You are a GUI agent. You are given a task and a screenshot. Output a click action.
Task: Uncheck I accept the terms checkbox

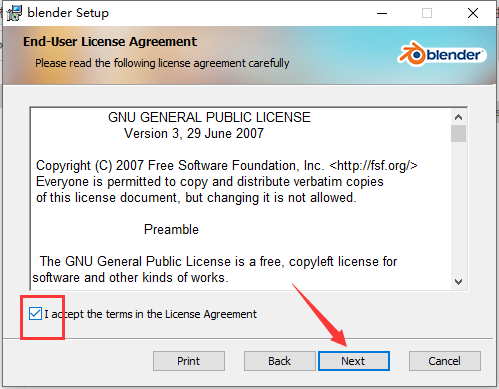coord(35,314)
